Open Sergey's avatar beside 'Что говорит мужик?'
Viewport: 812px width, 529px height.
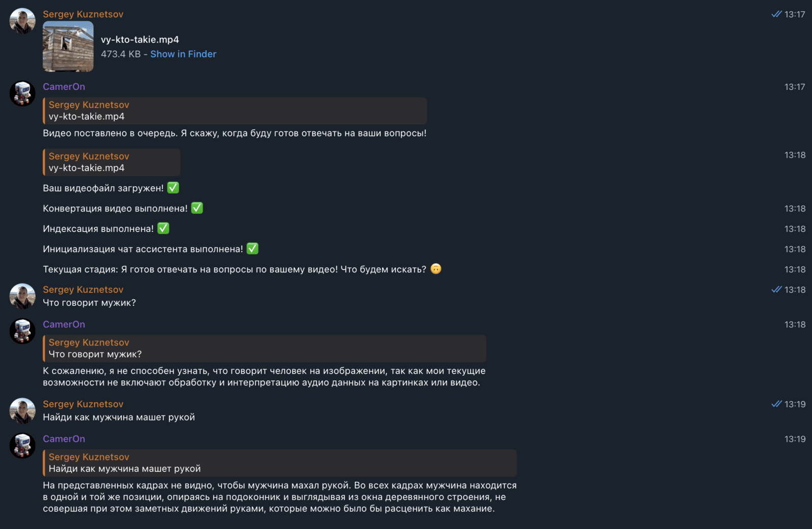[22, 296]
